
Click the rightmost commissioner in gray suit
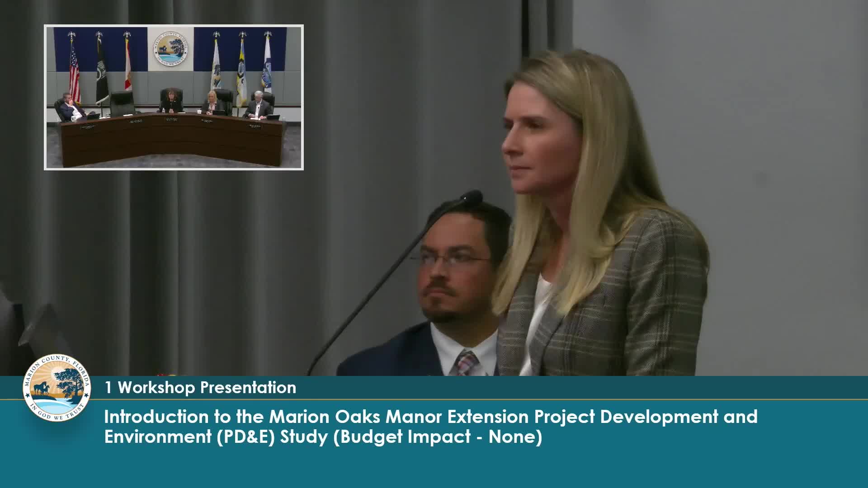(x=258, y=106)
